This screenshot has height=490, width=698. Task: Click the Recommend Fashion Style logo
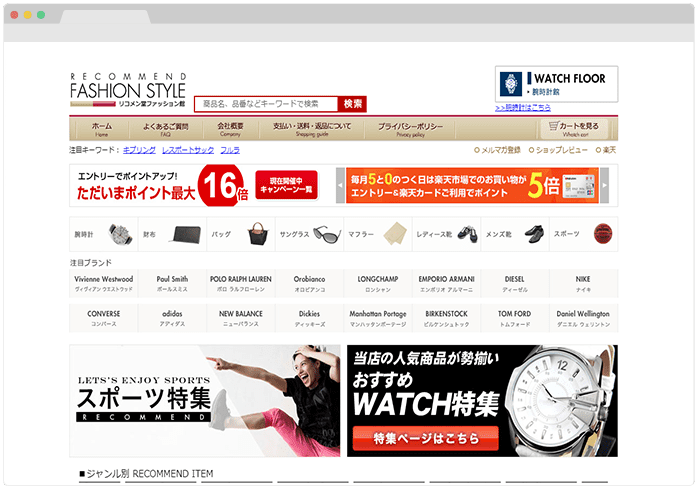[128, 90]
